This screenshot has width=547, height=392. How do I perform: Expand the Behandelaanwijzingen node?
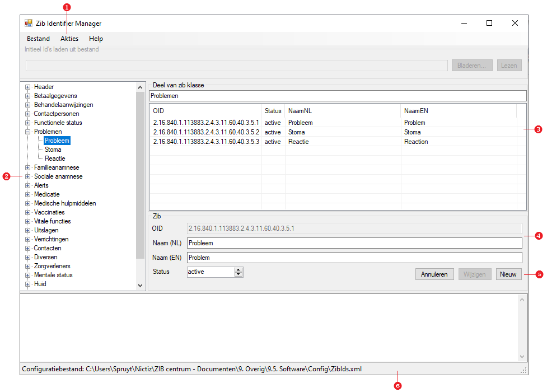(27, 105)
